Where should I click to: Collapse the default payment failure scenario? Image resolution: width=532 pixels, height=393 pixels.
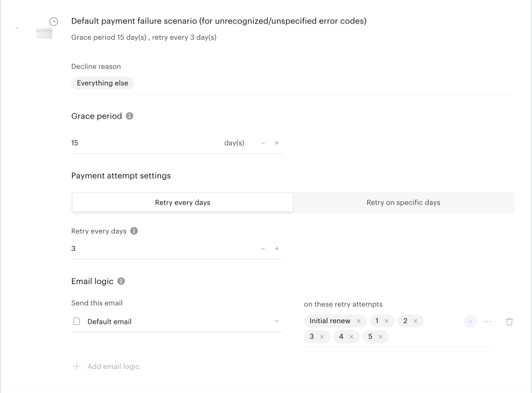(17, 28)
